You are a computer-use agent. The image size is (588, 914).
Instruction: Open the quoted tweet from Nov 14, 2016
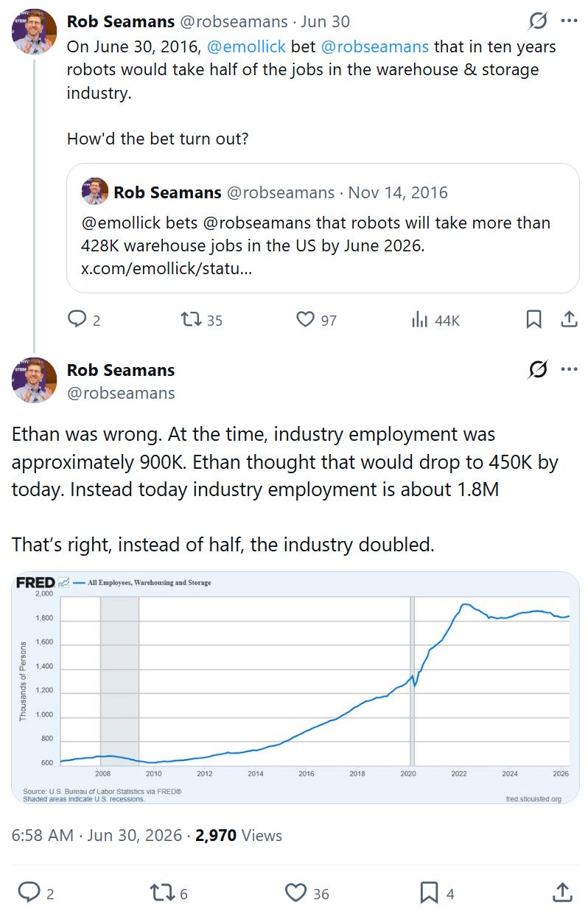323,228
